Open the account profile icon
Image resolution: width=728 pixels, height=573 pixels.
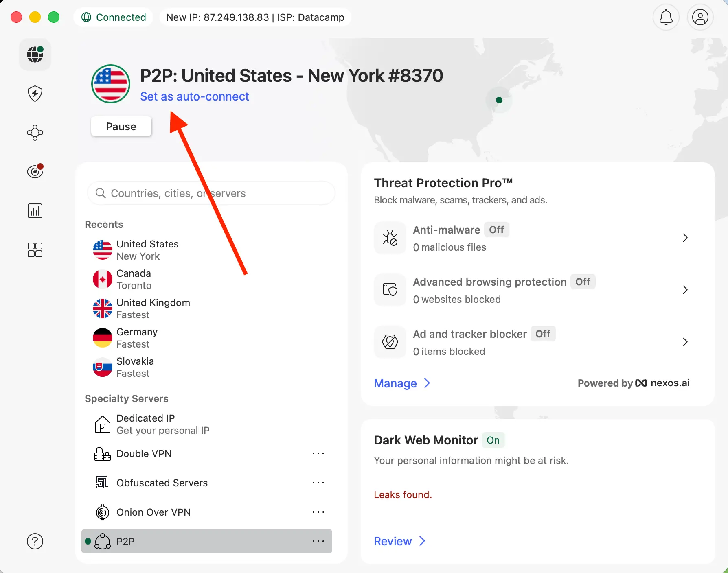click(700, 17)
